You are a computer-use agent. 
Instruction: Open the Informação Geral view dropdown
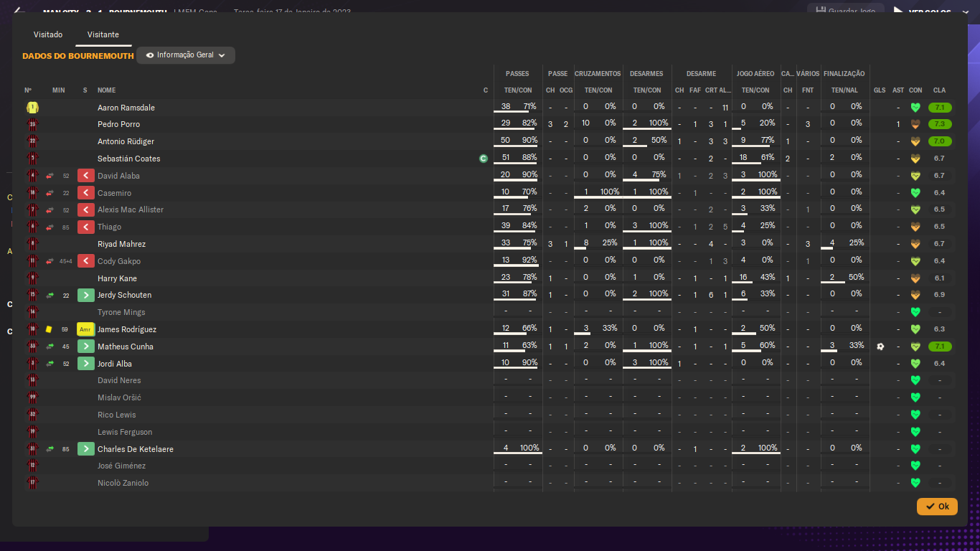186,55
